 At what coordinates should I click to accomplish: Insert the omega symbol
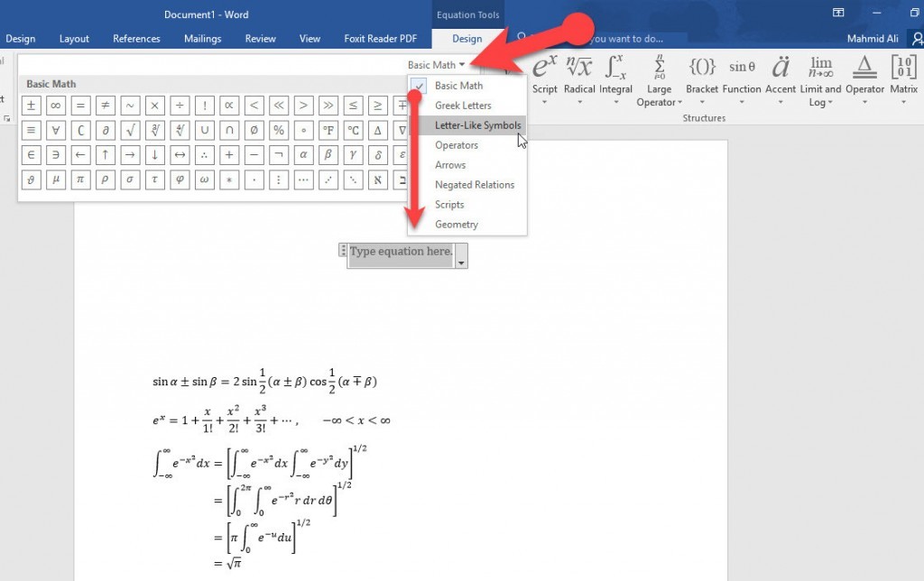(205, 180)
